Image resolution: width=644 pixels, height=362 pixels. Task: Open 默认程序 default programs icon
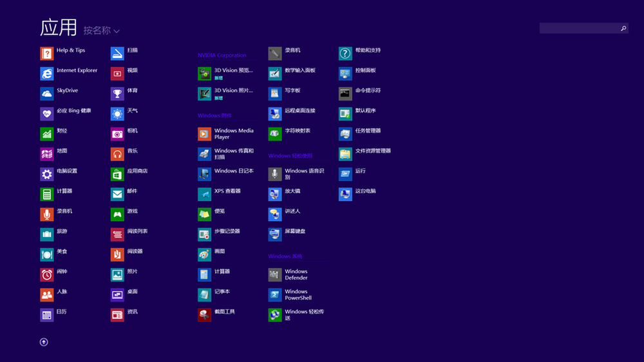pos(345,114)
